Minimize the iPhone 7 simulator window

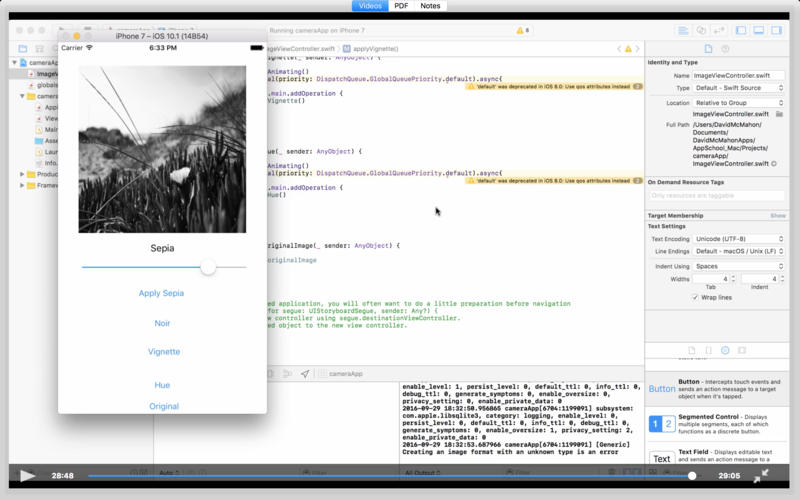coord(77,36)
